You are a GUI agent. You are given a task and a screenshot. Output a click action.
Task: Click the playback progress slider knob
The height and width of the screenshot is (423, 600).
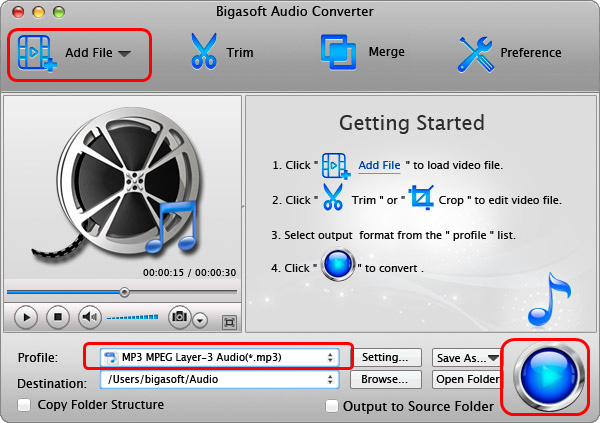click(124, 292)
